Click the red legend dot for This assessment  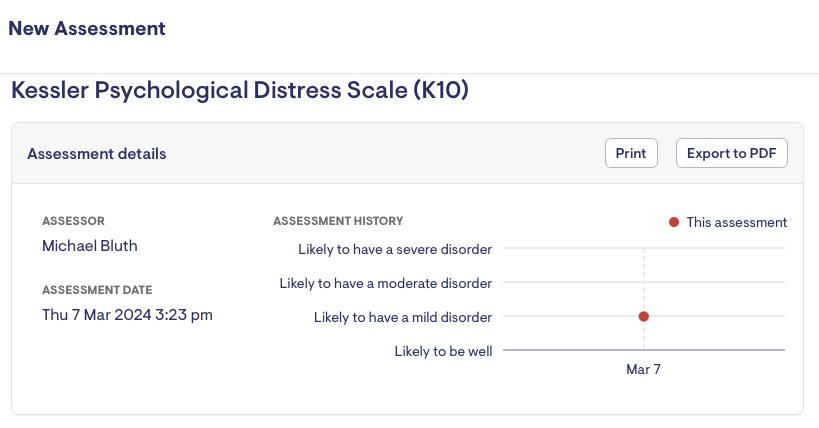coord(674,222)
